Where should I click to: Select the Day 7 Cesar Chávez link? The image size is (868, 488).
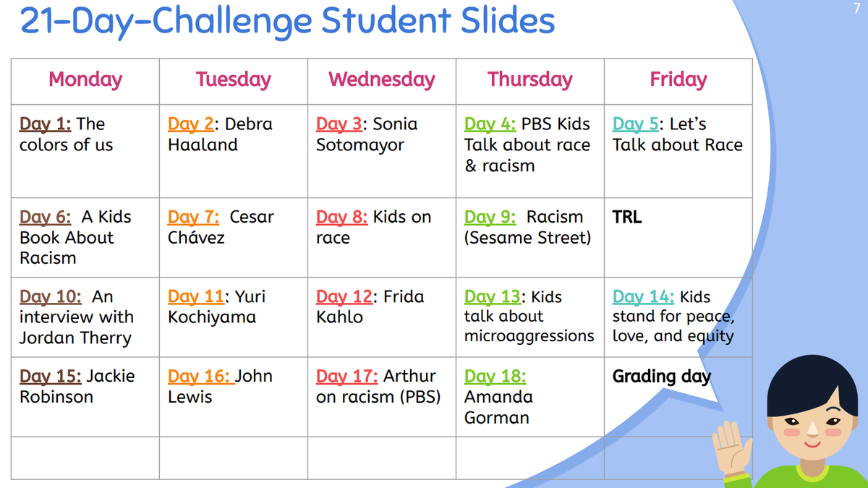coord(193,217)
